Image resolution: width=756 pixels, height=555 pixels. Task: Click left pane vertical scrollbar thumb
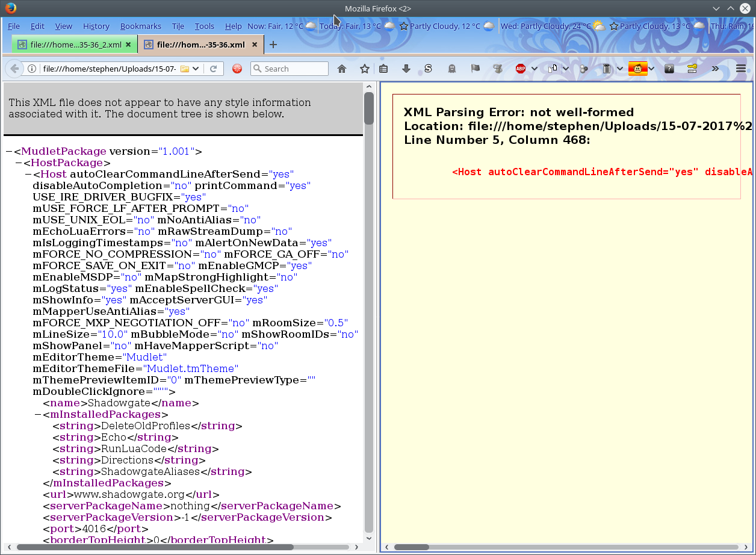369,108
